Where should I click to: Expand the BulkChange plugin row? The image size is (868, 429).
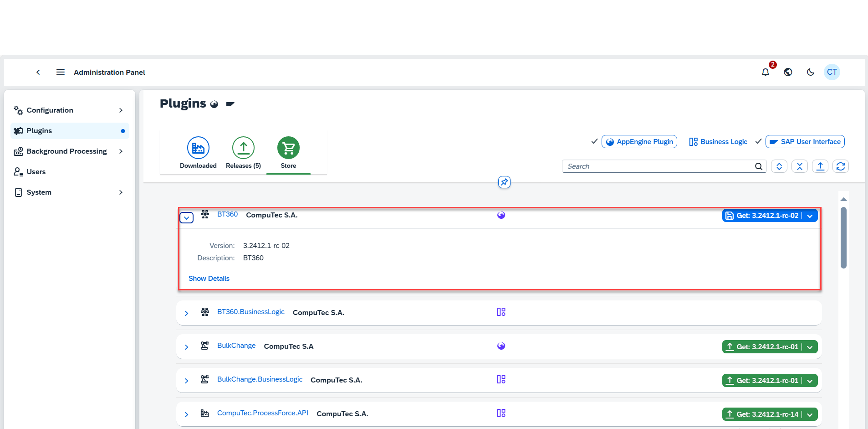click(186, 347)
